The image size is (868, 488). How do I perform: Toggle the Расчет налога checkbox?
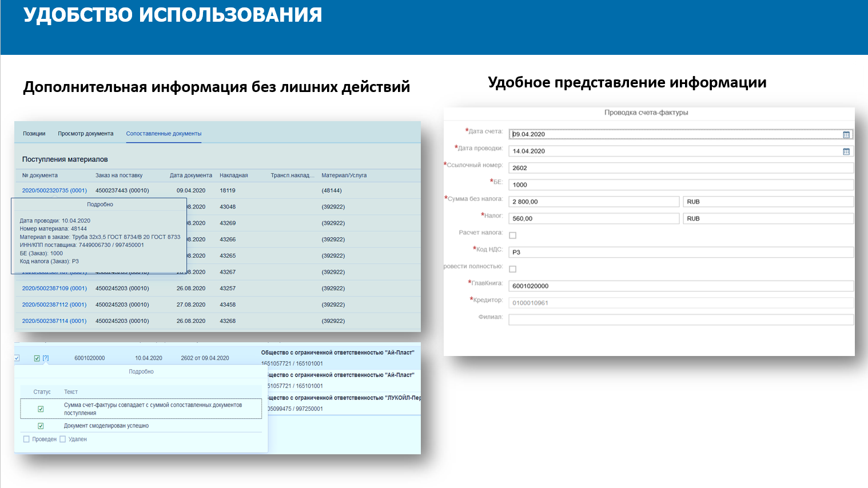point(513,235)
